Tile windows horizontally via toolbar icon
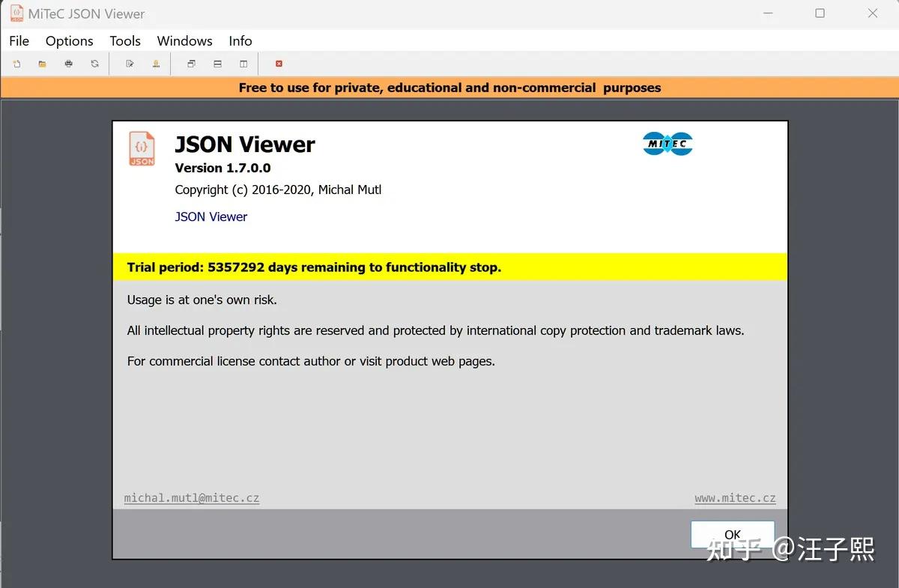This screenshot has width=899, height=588. click(x=217, y=64)
